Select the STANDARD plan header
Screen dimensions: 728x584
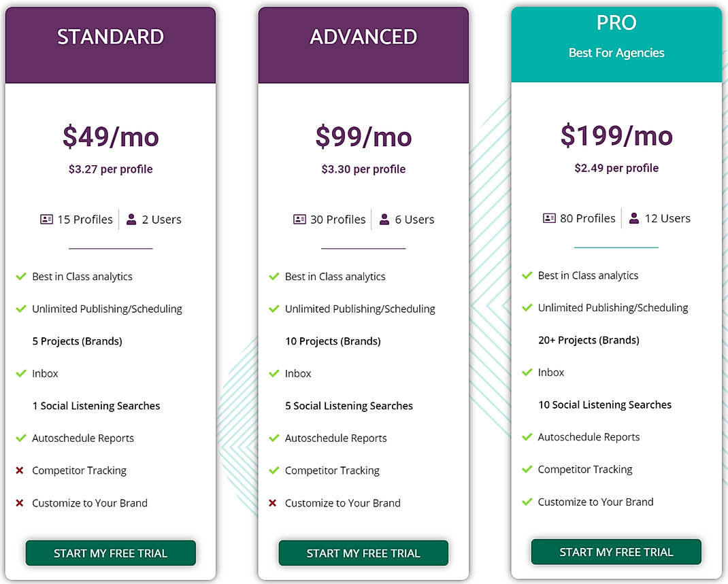point(110,37)
